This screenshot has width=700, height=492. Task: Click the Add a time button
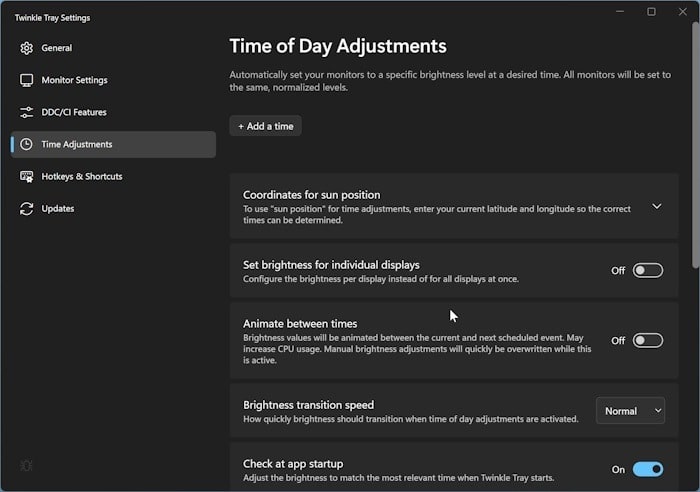pyautogui.click(x=265, y=126)
